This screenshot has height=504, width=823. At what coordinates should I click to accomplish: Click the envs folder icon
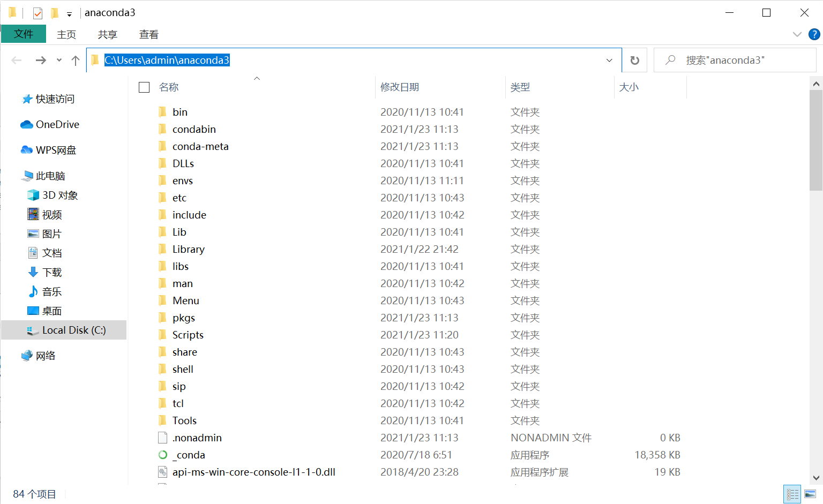[162, 180]
